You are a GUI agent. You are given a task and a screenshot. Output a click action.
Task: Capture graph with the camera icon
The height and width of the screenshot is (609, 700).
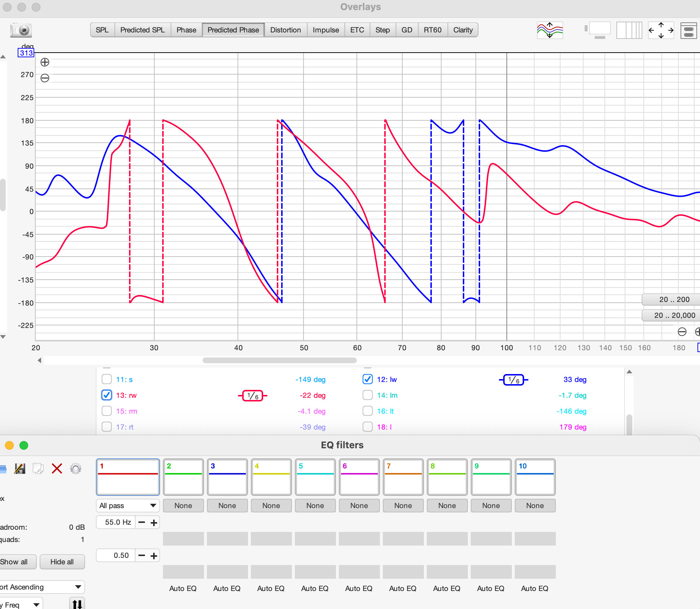22,30
